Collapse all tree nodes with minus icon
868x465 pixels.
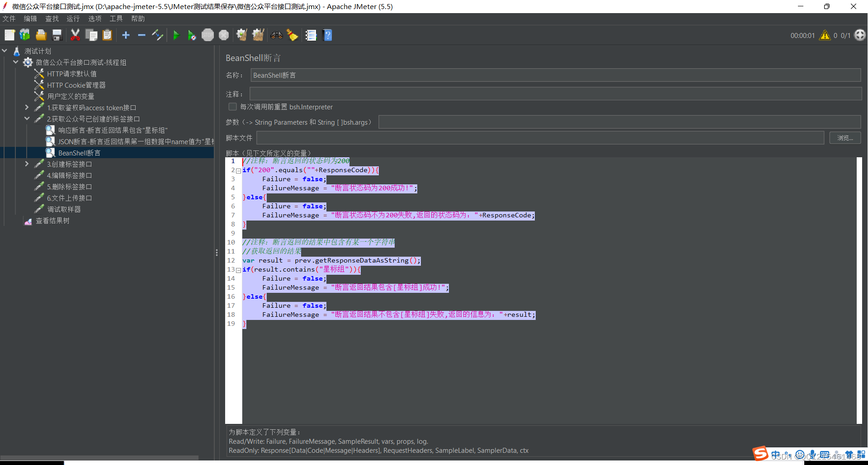[142, 35]
